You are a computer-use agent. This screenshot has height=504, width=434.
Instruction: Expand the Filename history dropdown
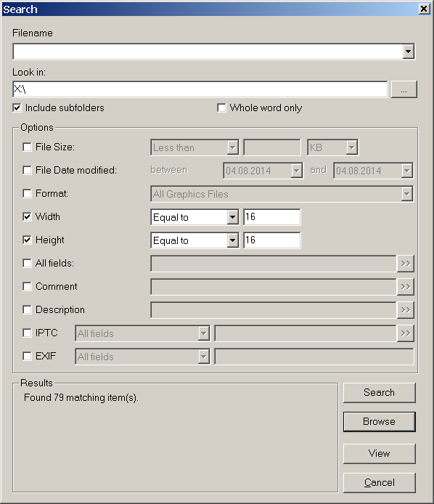click(409, 52)
